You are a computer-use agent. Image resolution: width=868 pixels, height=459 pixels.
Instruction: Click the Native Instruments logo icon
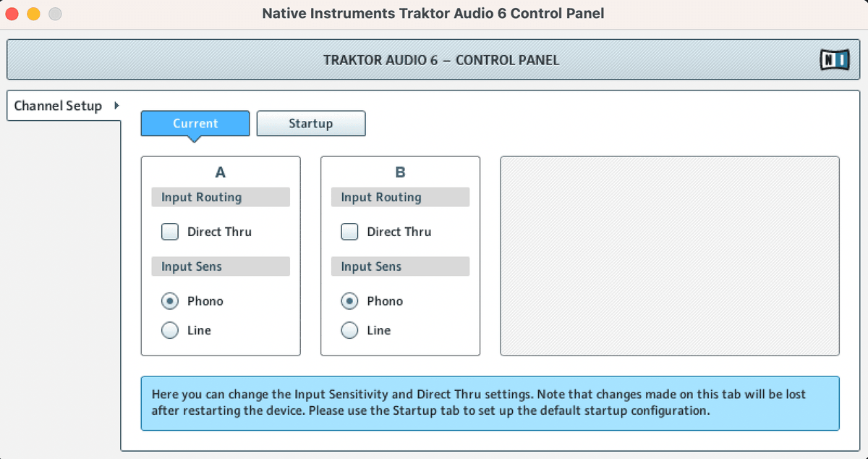(833, 59)
